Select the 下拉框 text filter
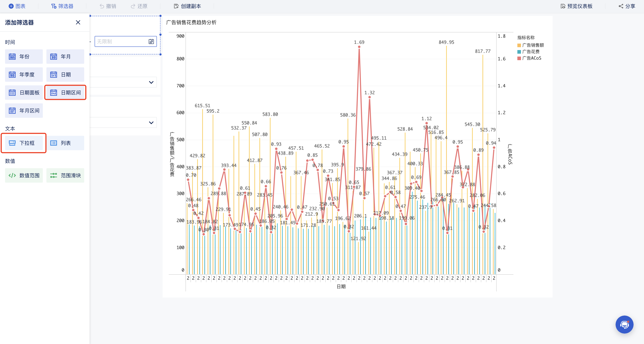This screenshot has width=644, height=344. pyautogui.click(x=24, y=143)
